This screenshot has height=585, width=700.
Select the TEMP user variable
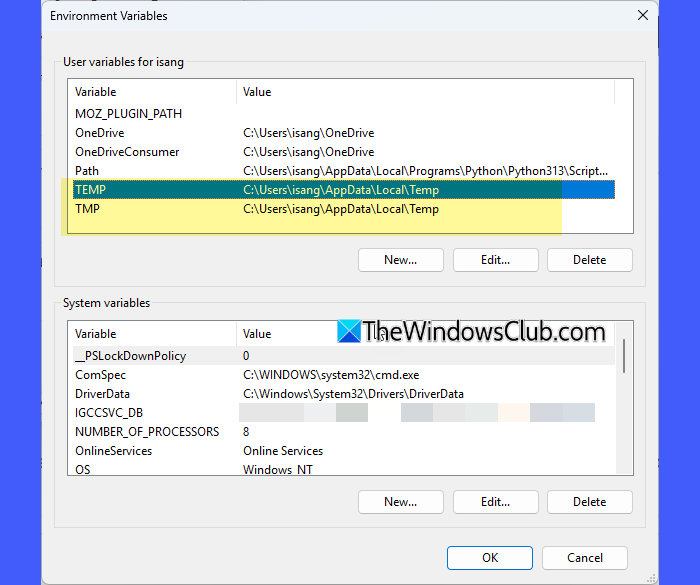[x=344, y=190]
